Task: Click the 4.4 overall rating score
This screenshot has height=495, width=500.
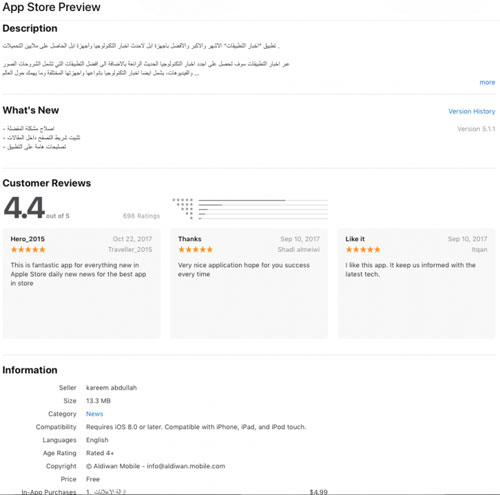Action: 24,208
